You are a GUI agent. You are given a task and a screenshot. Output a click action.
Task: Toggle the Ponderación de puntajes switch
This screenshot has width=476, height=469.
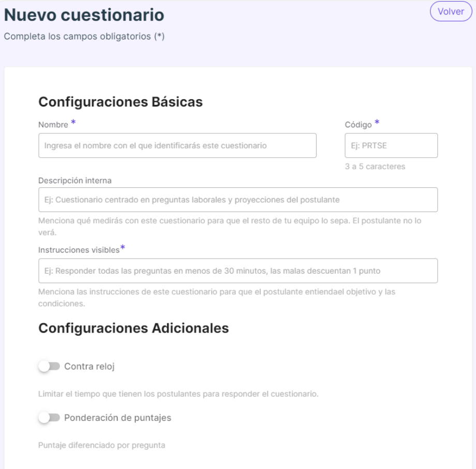pos(49,418)
